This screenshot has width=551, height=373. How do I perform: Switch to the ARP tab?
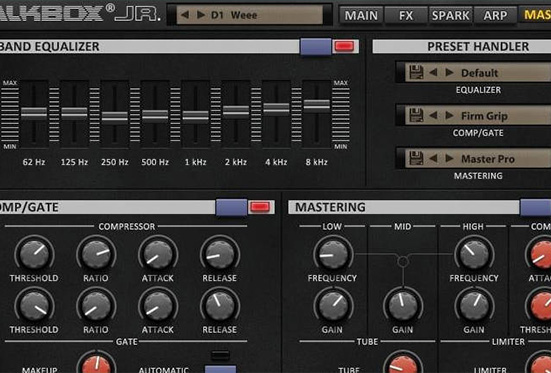tap(495, 15)
